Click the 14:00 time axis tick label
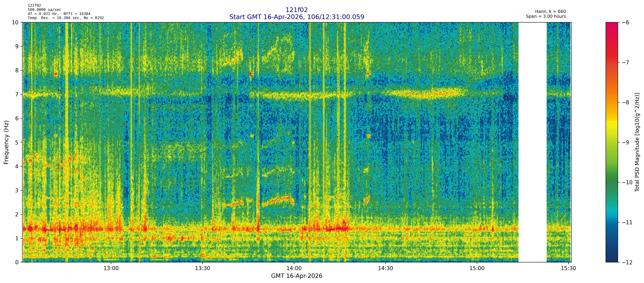This screenshot has height=283, width=644. tap(294, 268)
